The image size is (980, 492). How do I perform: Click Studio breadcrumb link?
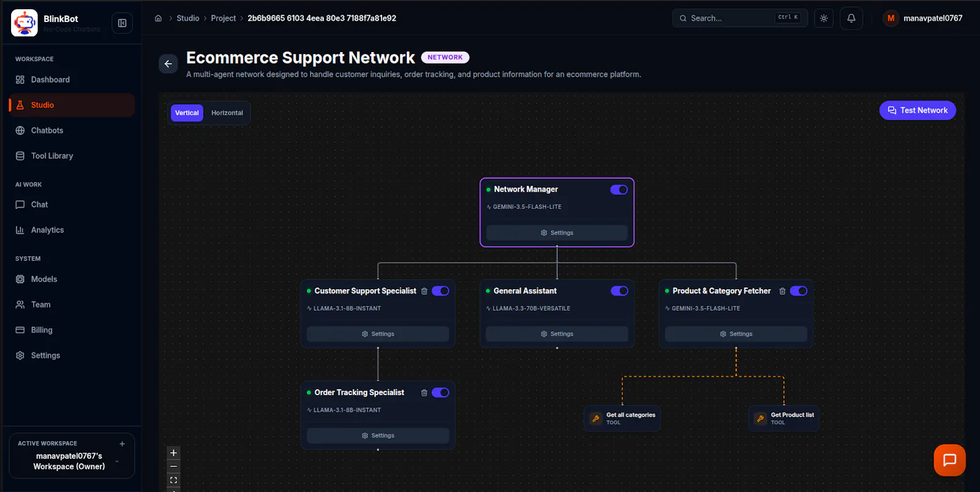coord(188,18)
